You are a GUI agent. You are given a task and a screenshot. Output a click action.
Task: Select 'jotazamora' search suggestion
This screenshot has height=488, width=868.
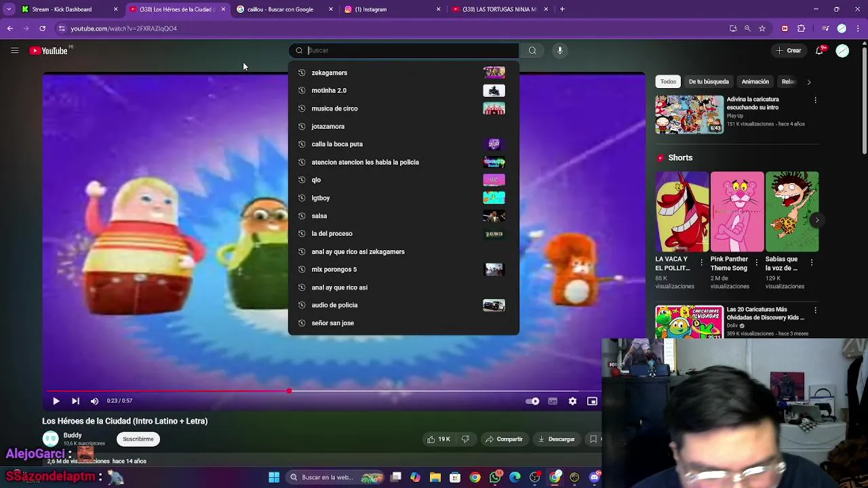403,126
